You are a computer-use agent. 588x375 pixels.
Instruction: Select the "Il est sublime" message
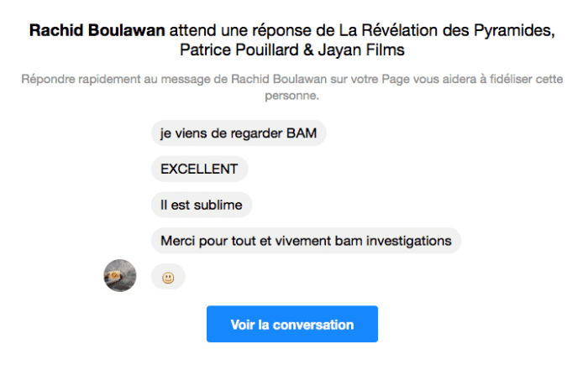(202, 205)
